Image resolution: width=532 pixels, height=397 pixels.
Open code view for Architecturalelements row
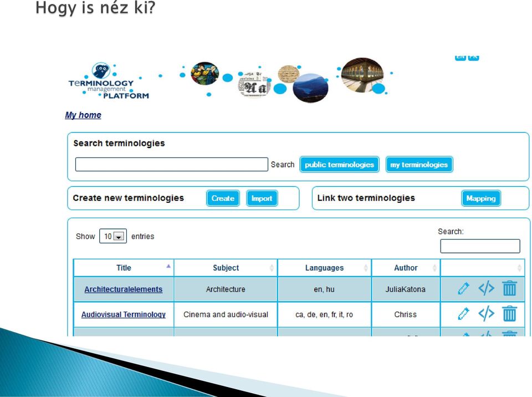(x=486, y=288)
